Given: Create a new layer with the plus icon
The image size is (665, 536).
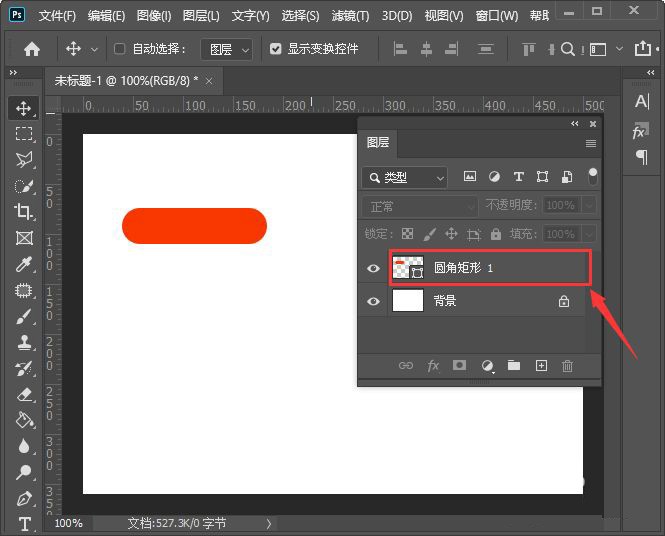Looking at the screenshot, I should coord(541,366).
